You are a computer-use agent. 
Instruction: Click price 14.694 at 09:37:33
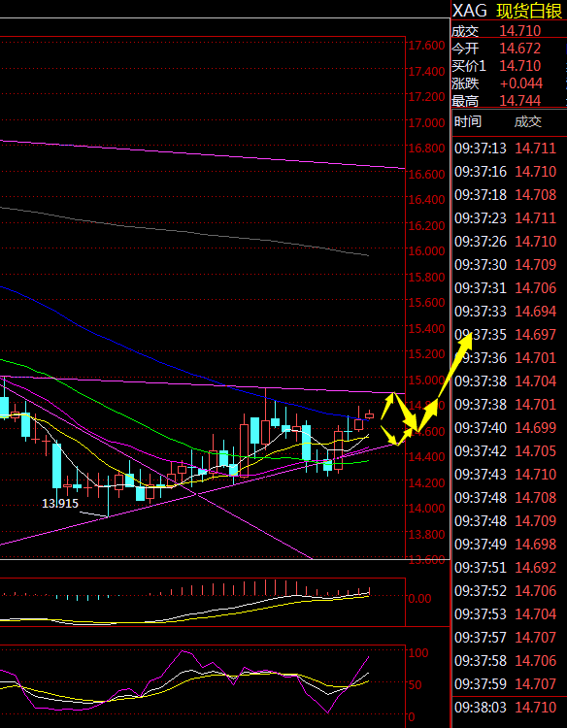click(535, 312)
